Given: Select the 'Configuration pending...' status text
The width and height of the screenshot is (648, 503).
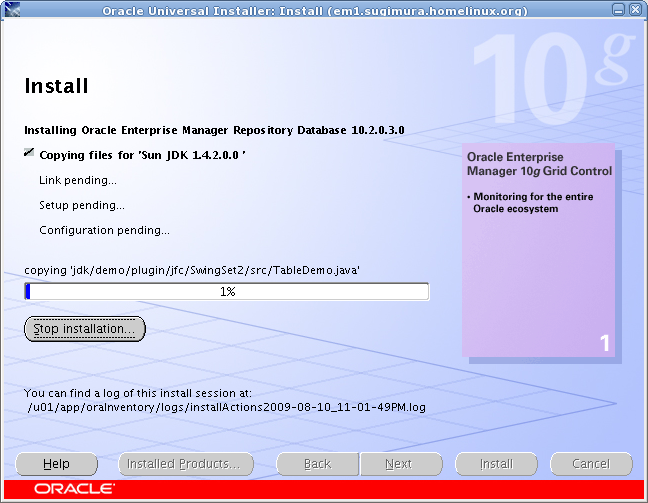Looking at the screenshot, I should 104,230.
